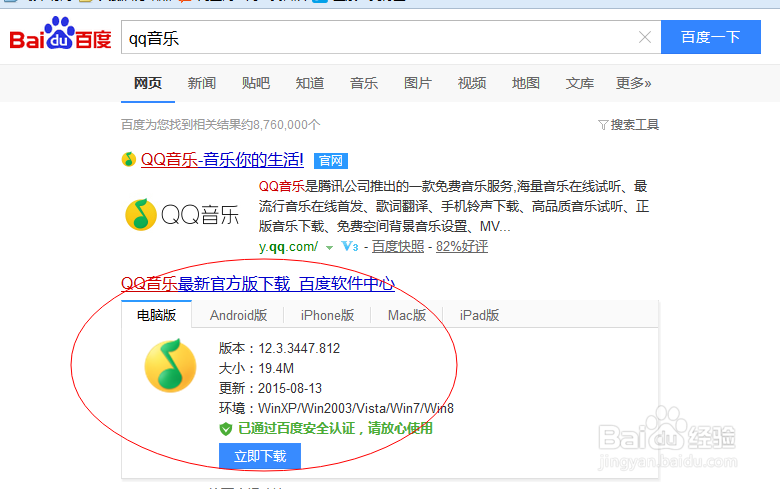Screen dimensions: 780x489
Task: Click the version text 12.3.3447.812
Action: point(299,348)
